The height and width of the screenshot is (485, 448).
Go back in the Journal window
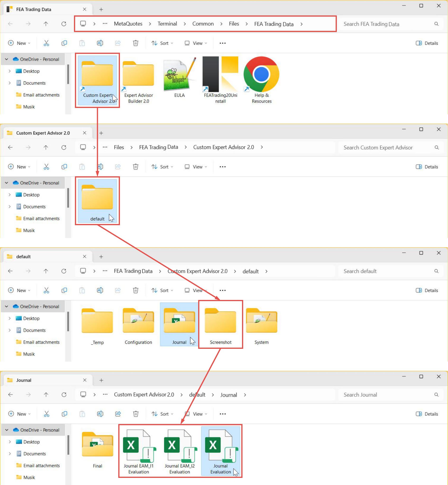[x=10, y=395]
